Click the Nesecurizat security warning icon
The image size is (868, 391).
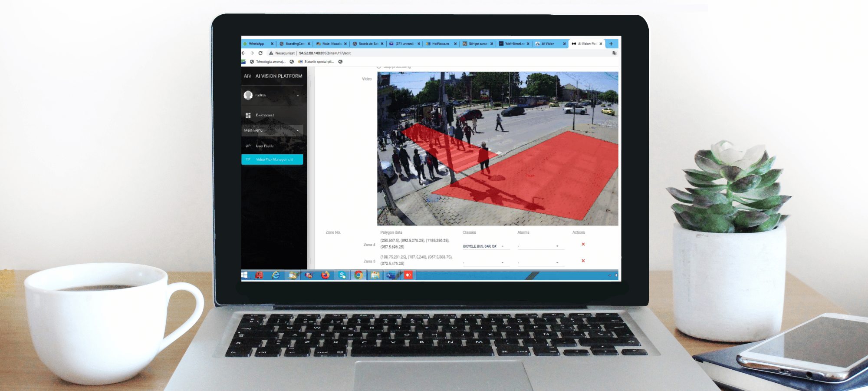point(270,53)
